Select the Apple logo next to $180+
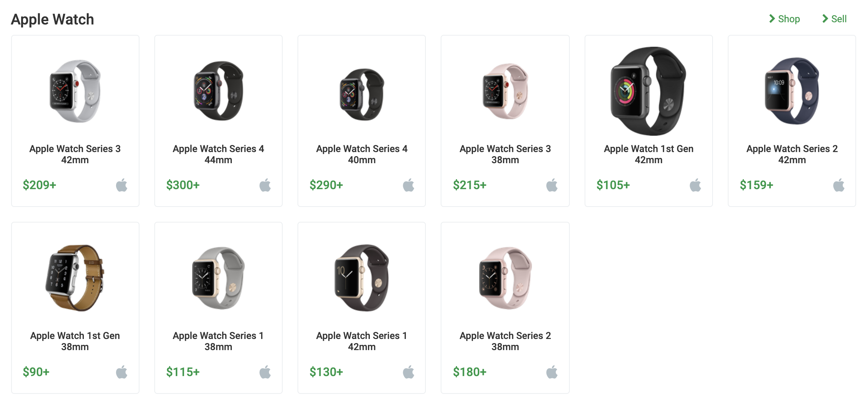 (x=552, y=372)
